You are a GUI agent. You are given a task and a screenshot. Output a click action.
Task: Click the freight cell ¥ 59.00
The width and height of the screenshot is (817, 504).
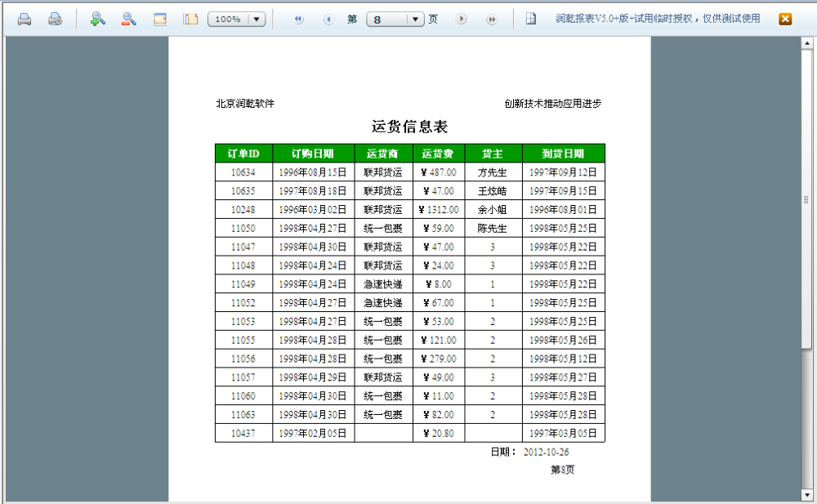(439, 228)
